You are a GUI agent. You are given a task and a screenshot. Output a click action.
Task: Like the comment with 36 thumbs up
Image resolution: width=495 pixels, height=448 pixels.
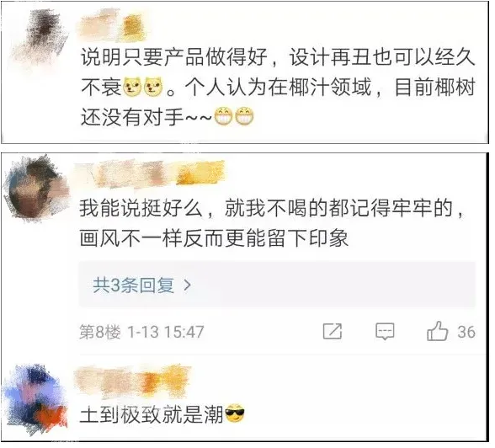tap(437, 331)
